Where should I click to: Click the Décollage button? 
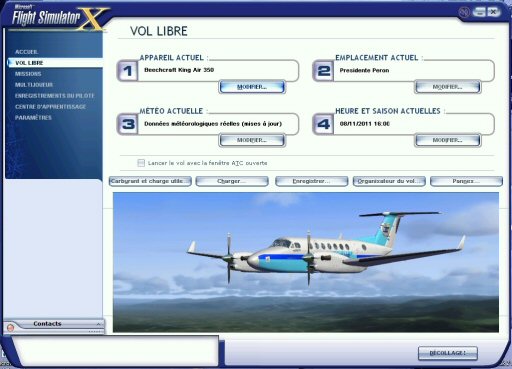(x=448, y=353)
